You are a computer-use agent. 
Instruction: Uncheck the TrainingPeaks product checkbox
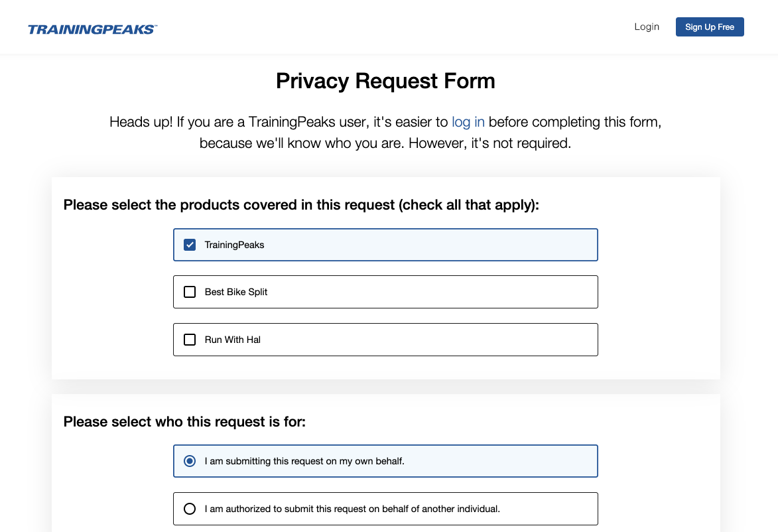click(x=190, y=245)
